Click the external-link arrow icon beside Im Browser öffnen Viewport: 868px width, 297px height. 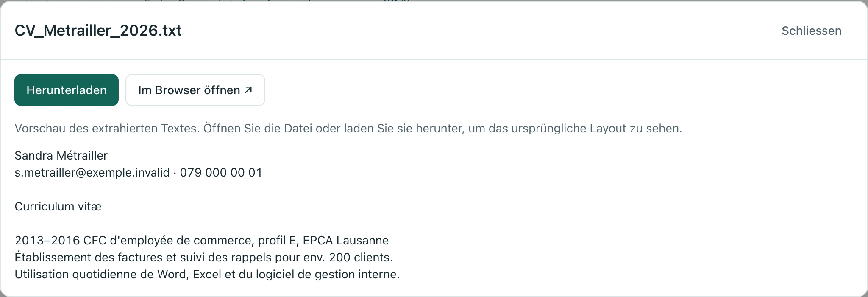pos(248,90)
